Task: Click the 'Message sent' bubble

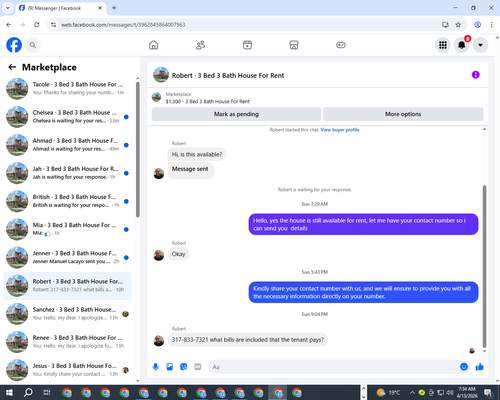Action: coord(190,169)
